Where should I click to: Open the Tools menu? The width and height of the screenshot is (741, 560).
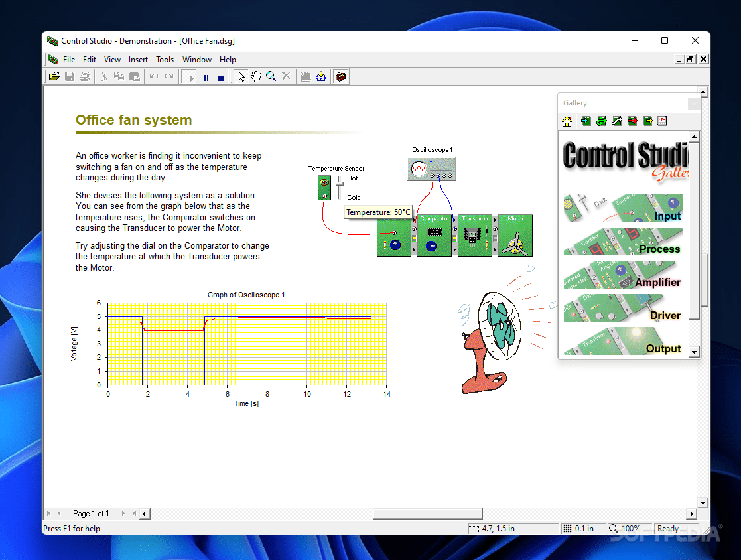click(165, 60)
